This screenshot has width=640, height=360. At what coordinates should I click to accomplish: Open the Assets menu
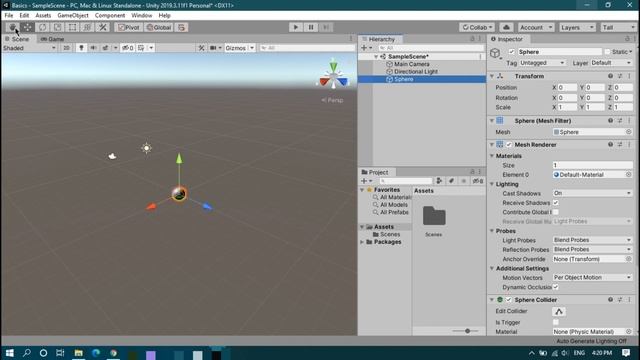(x=43, y=16)
